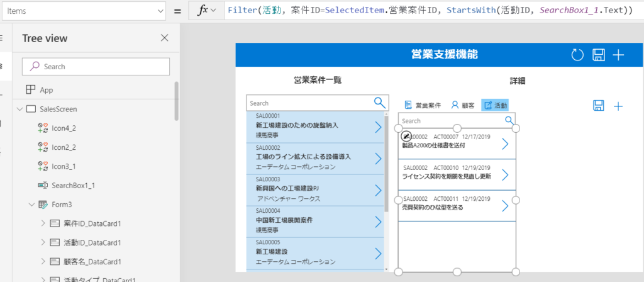Open arrow for SAL00002 sales item

(x=378, y=159)
